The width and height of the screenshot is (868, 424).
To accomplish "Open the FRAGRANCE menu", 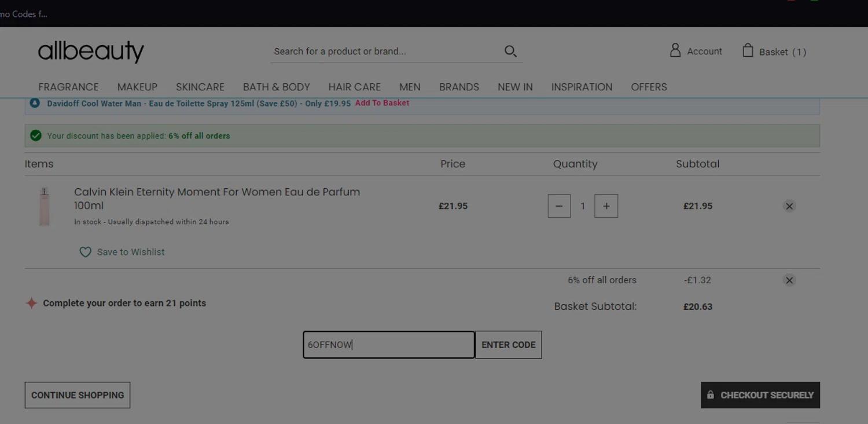I will [68, 87].
